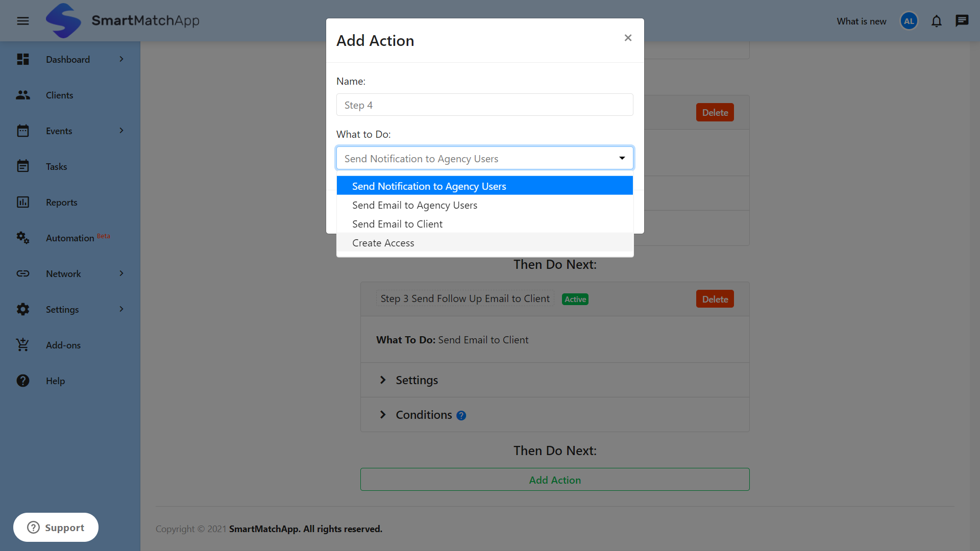Delete the Step 3 action
This screenshot has width=980, height=551.
point(715,298)
